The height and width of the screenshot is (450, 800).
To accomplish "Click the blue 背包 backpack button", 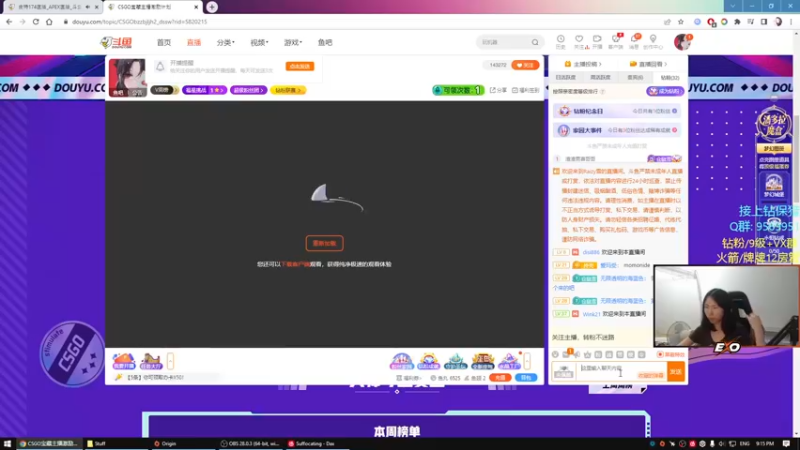I will 526,378.
